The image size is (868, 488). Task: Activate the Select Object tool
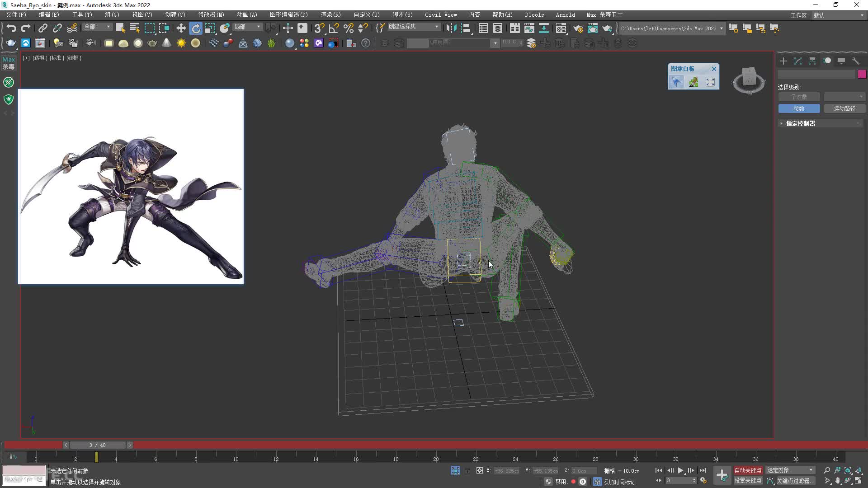[120, 28]
